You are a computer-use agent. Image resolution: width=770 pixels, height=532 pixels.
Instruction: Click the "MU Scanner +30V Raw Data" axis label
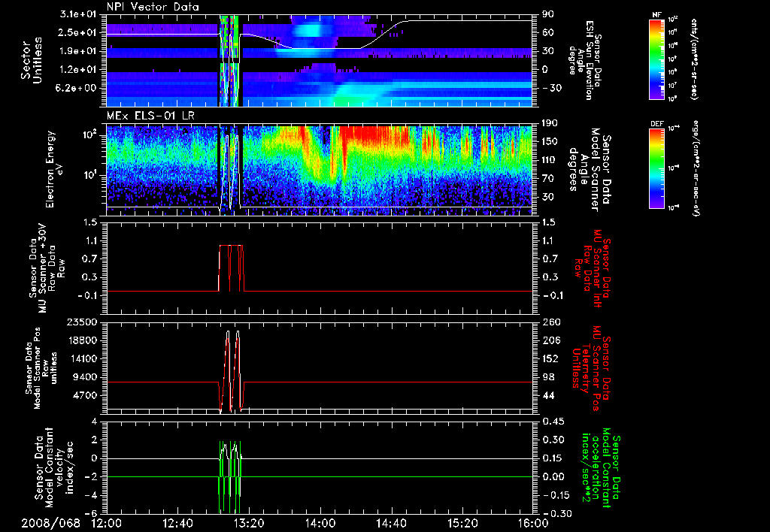click(47, 268)
